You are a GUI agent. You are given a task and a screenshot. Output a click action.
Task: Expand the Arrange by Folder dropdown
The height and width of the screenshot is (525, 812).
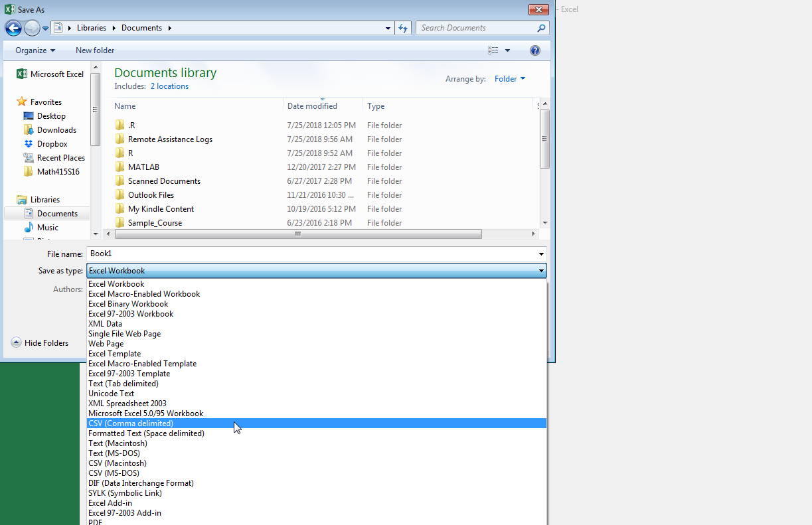510,79
